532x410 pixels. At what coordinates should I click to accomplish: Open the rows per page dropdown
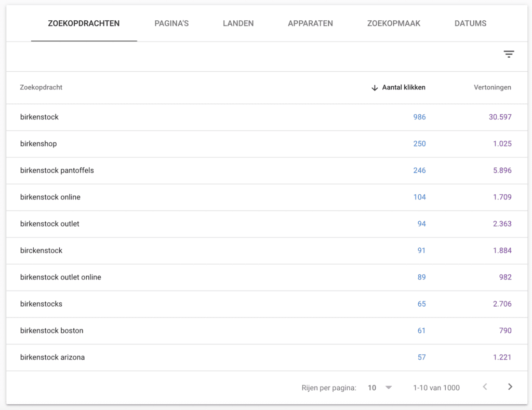(380, 388)
